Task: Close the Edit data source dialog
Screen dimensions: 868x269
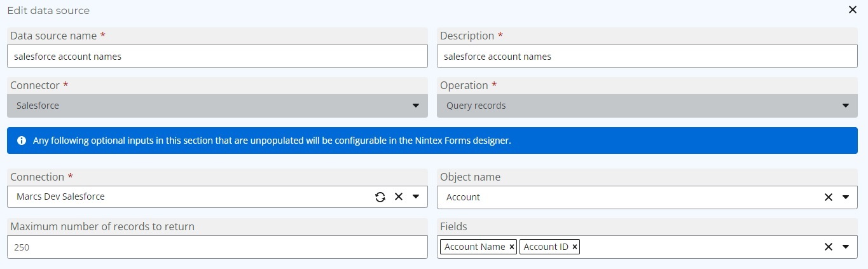Action: (x=853, y=10)
